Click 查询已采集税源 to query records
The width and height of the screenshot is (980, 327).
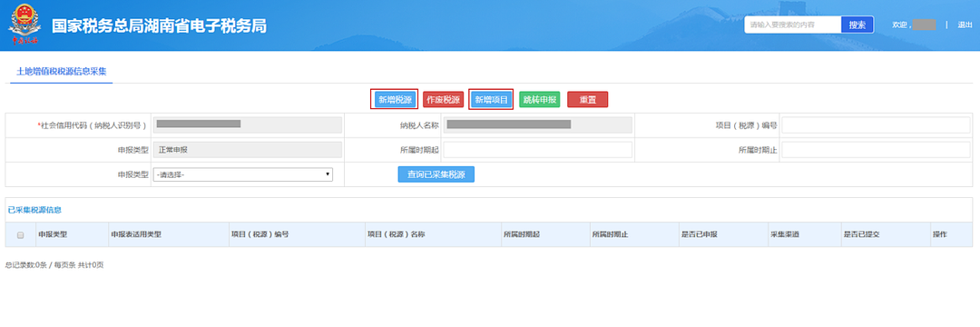[436, 174]
